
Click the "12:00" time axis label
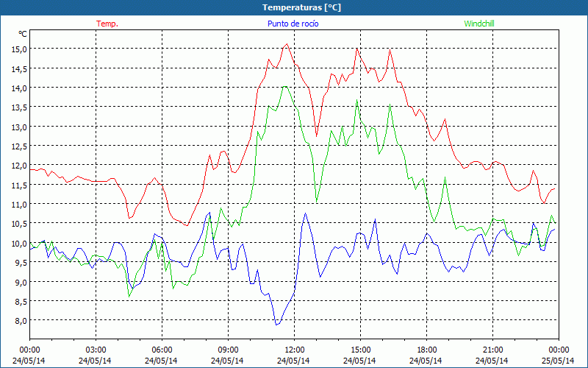(294, 350)
